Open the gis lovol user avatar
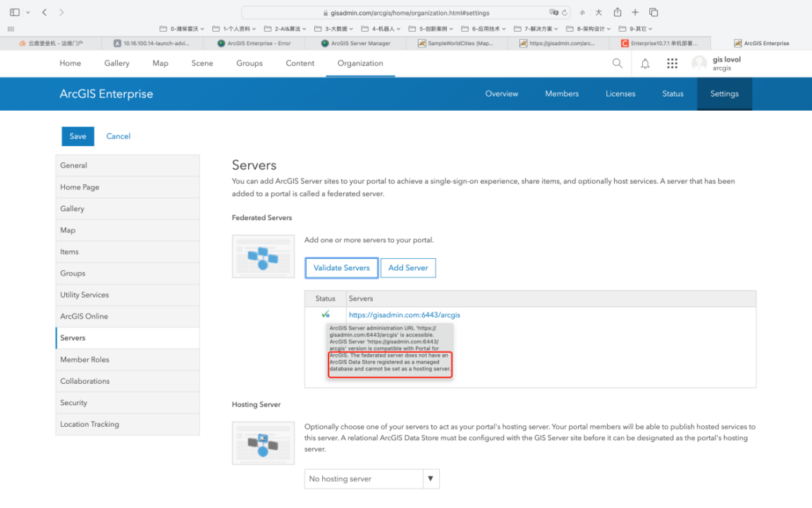 coord(699,64)
